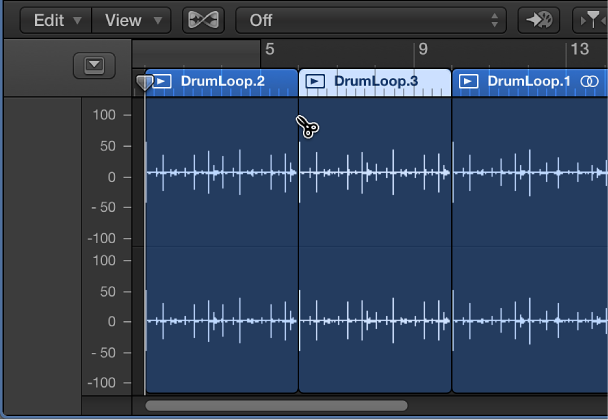Click the DrumLoop.1 upper channel waveform
The width and height of the screenshot is (608, 420).
530,173
